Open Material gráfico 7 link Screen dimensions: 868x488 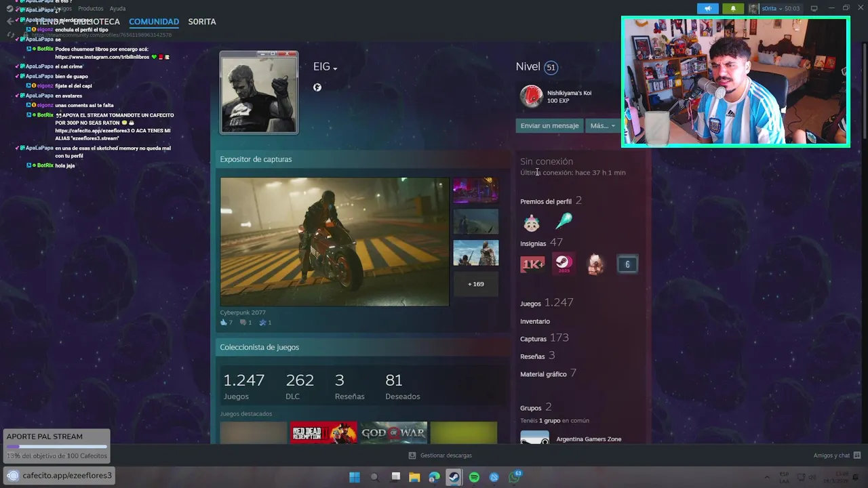pos(548,373)
